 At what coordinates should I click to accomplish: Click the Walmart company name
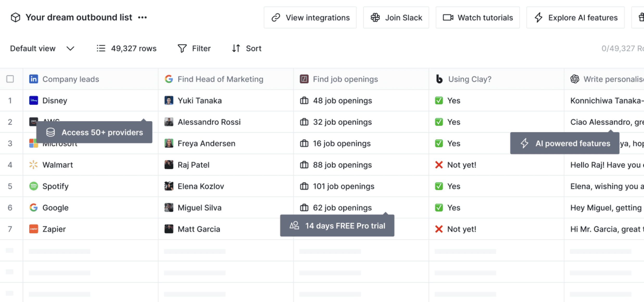coord(58,165)
